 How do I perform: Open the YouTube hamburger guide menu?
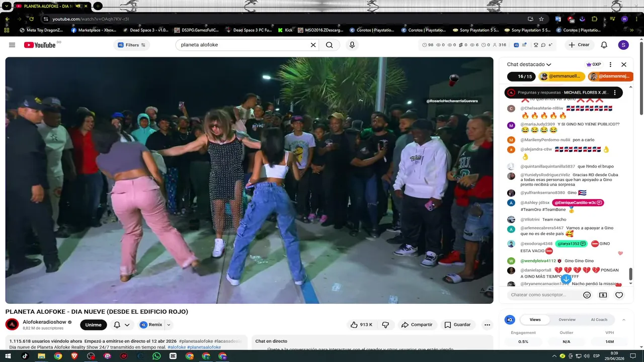tap(12, 45)
